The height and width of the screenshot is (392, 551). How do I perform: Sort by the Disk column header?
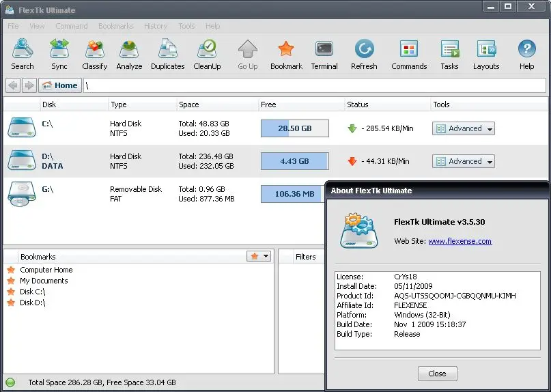[74, 104]
